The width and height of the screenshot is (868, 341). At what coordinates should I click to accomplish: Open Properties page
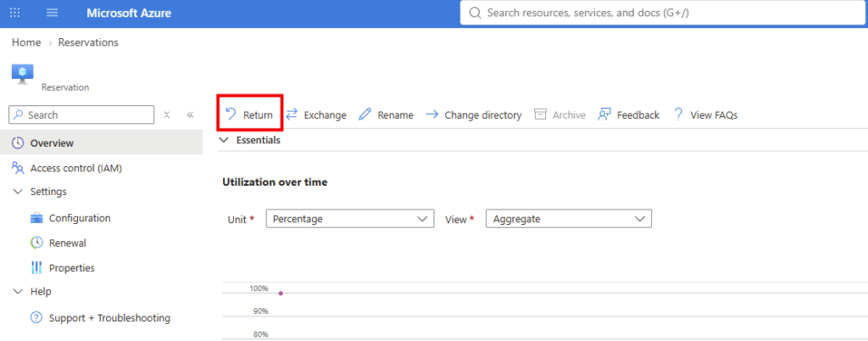[72, 268]
